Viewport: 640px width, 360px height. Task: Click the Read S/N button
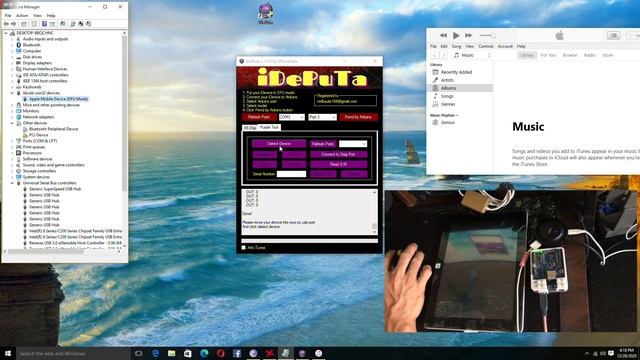tap(338, 164)
